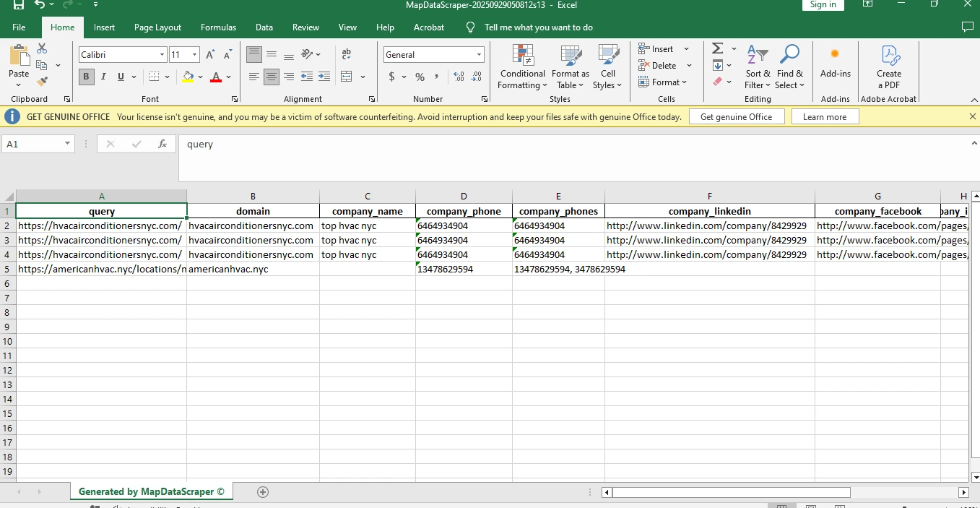This screenshot has width=980, height=508.
Task: Toggle Wrap Text for the cell
Action: [x=346, y=55]
